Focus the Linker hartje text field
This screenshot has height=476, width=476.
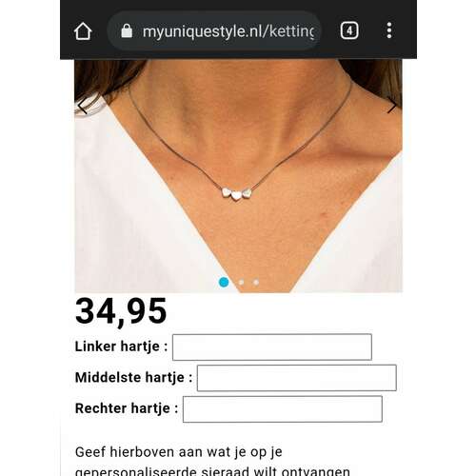272,347
